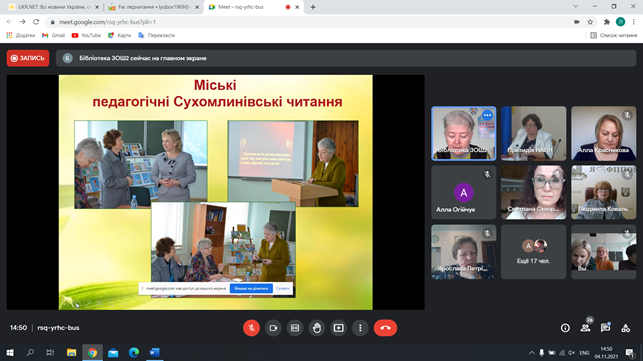Expand the tab search dropdown arrow
643x361 pixels.
tap(576, 7)
